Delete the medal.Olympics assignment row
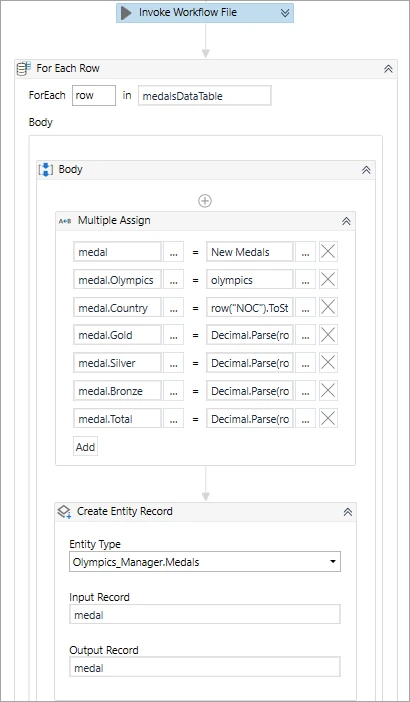This screenshot has width=410, height=702. pyautogui.click(x=328, y=280)
